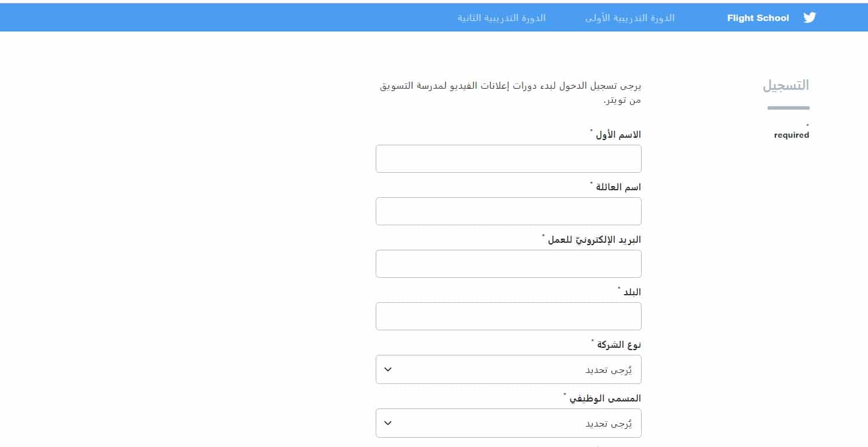
Task: Click the البلد field label
Action: pyautogui.click(x=632, y=292)
